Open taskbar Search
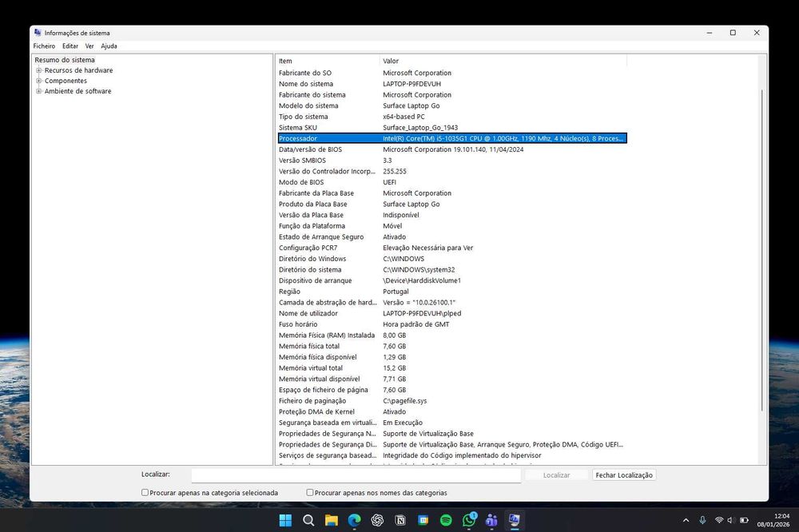799x532 pixels. pos(308,520)
